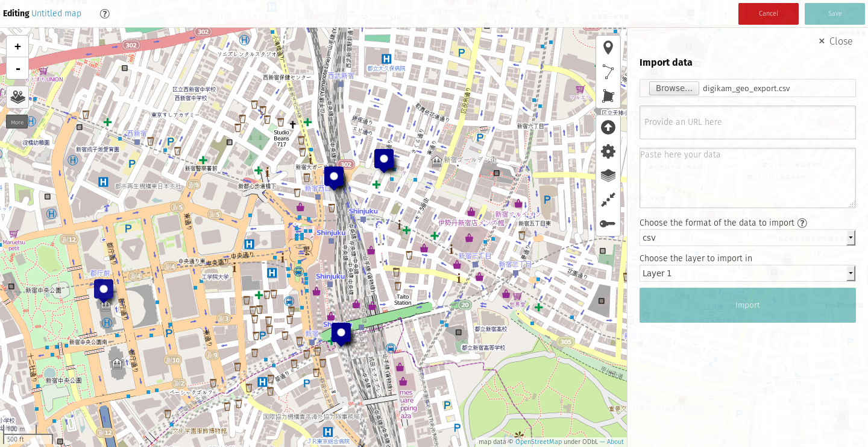Select the draw marker tool
Image resolution: width=868 pixels, height=447 pixels.
pos(608,48)
